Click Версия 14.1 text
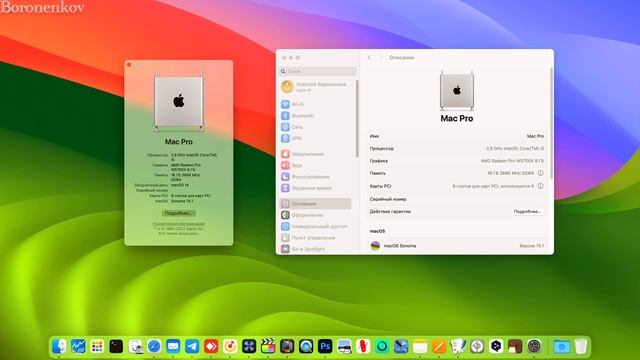The image size is (640, 360). 531,246
